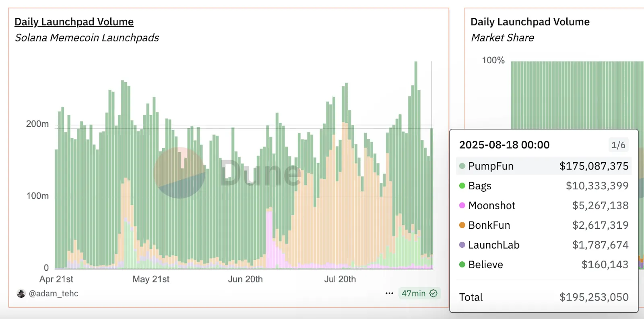The image size is (644, 319).
Task: Open the three-dots chart options menu
Action: pyautogui.click(x=389, y=293)
